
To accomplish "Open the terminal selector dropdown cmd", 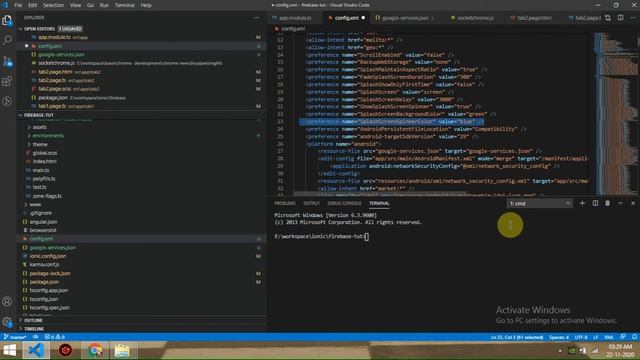I will click(539, 203).
